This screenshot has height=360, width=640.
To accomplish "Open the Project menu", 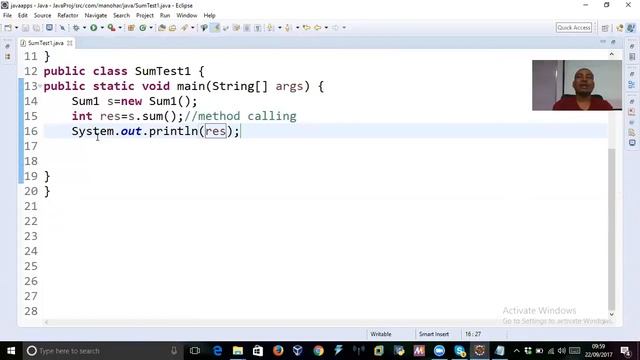I will [144, 16].
